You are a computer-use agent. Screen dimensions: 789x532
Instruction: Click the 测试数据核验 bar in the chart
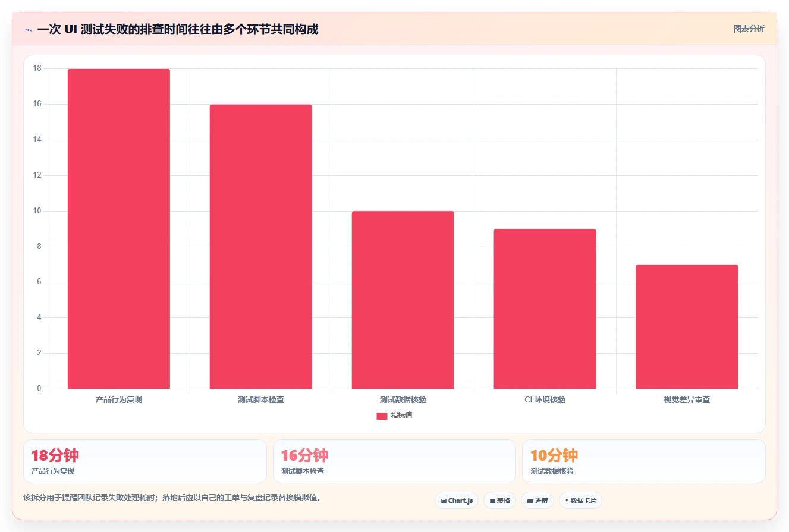403,300
